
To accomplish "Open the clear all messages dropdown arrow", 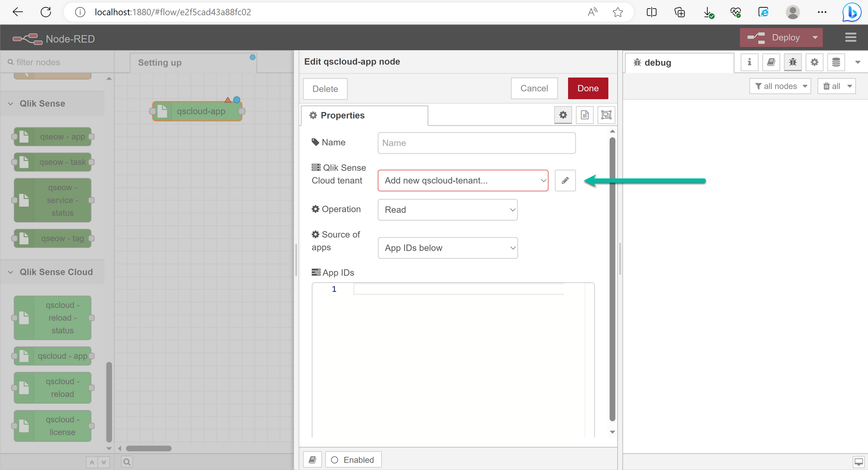I will (850, 86).
